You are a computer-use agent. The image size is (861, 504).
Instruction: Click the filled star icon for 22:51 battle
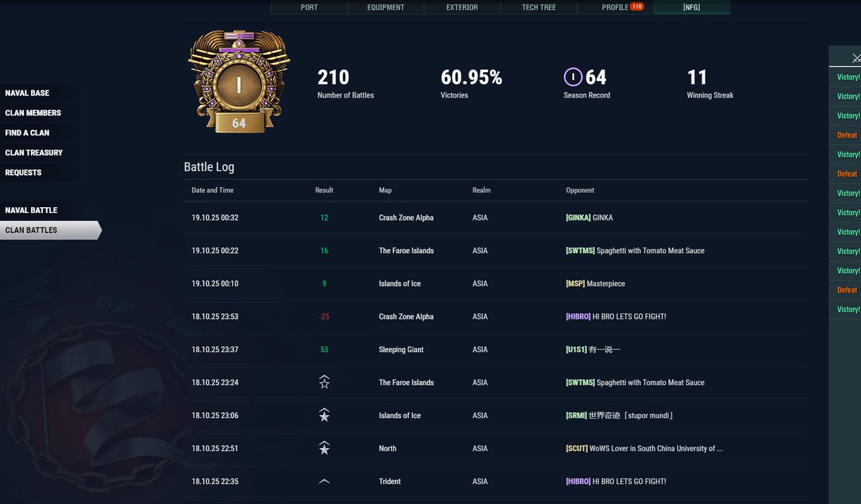[x=324, y=448]
